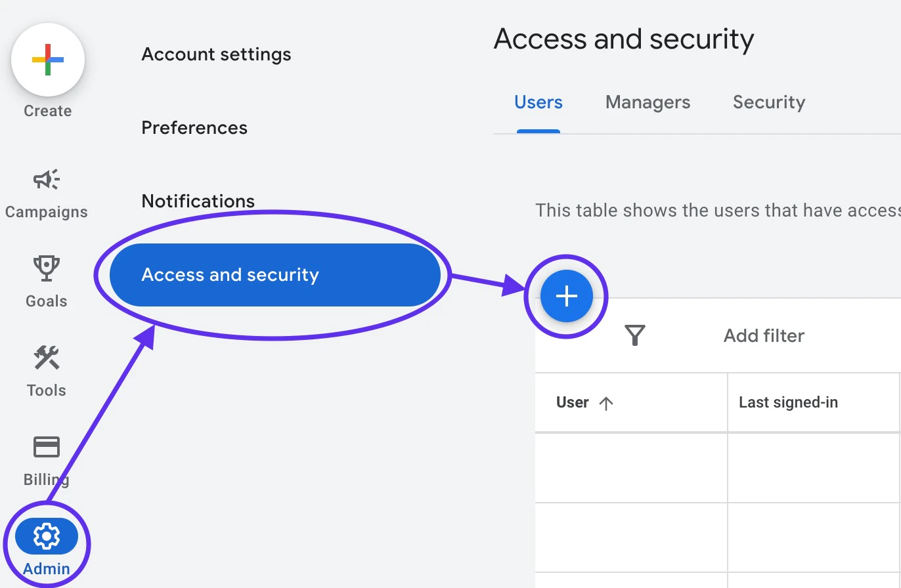Select the Users tab
901x588 pixels.
click(538, 102)
